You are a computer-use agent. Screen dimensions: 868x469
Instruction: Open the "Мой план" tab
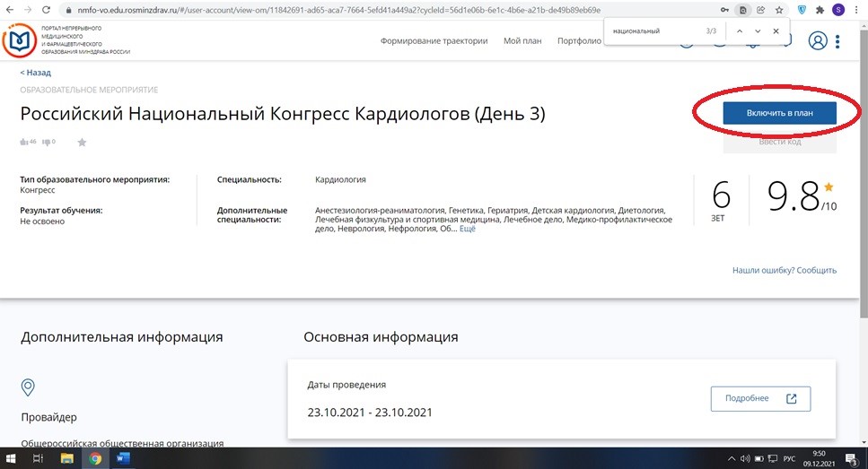[x=522, y=41]
